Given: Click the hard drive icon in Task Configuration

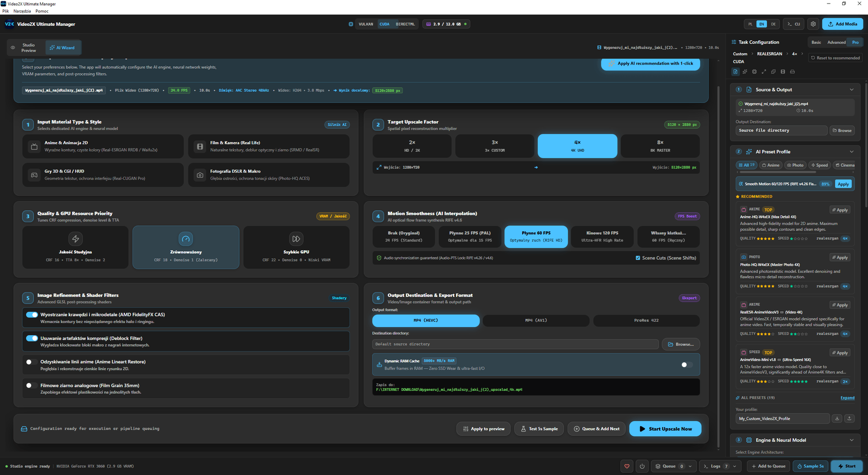Looking at the screenshot, I should coord(793,71).
